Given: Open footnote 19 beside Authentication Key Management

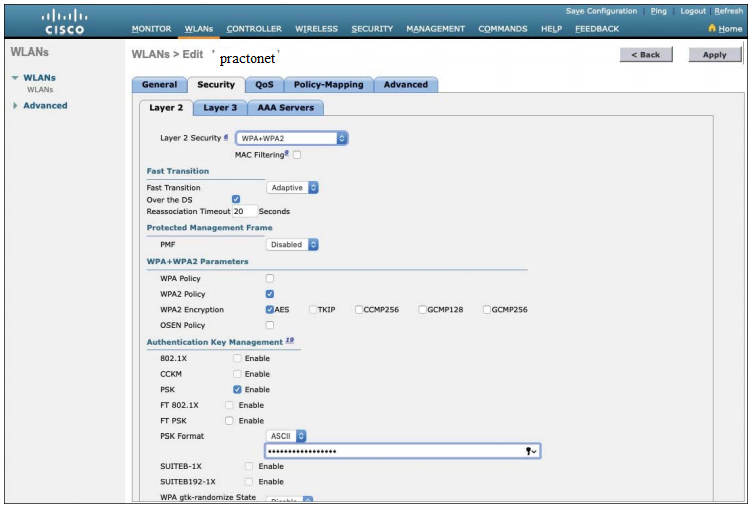Looking at the screenshot, I should (x=289, y=340).
